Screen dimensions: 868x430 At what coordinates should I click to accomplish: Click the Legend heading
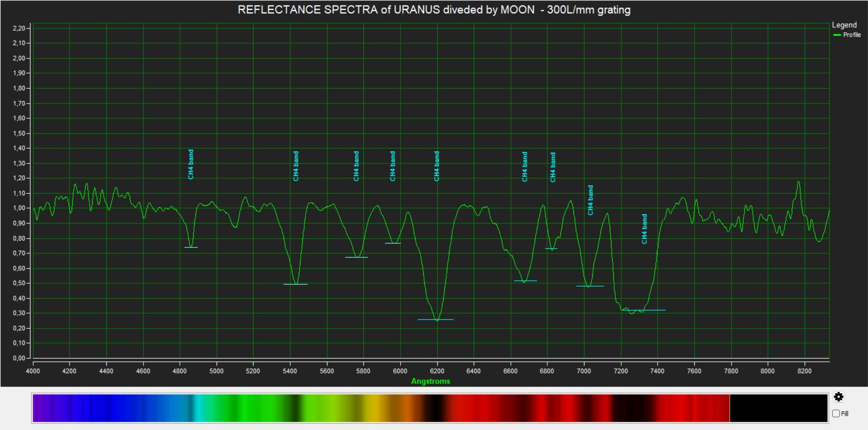click(x=844, y=25)
